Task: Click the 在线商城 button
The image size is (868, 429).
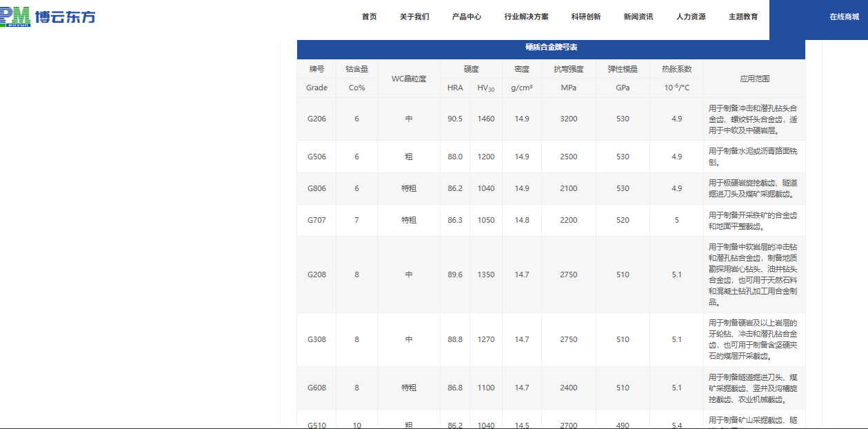Action: (818, 19)
